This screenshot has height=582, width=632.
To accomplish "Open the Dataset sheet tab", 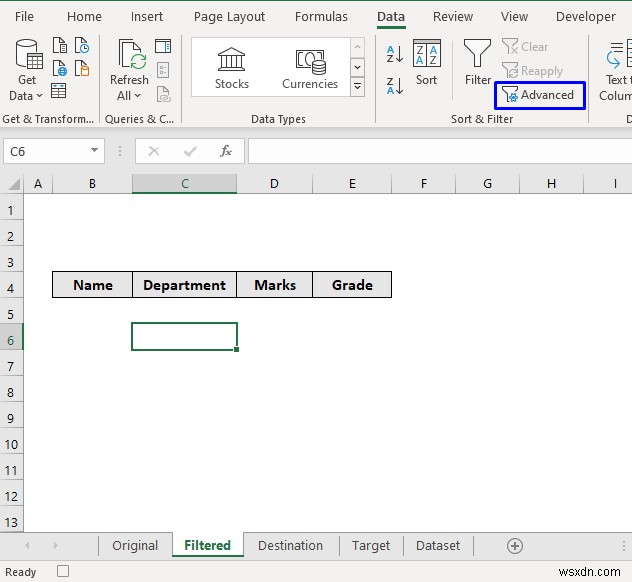I will click(438, 545).
